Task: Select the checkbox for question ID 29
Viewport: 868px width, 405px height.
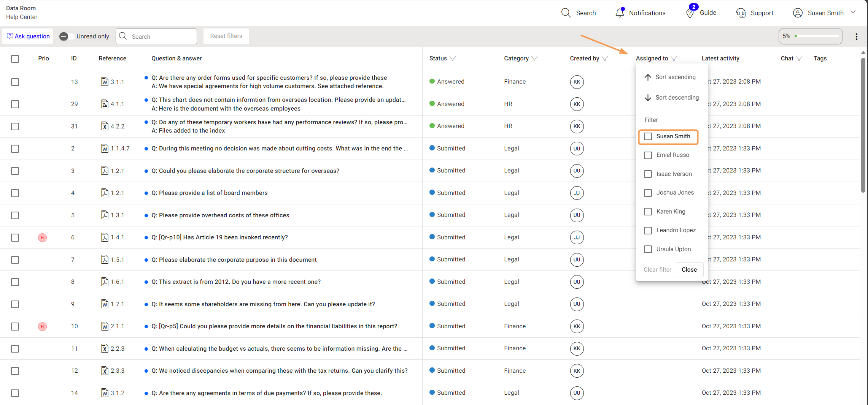Action: click(15, 104)
